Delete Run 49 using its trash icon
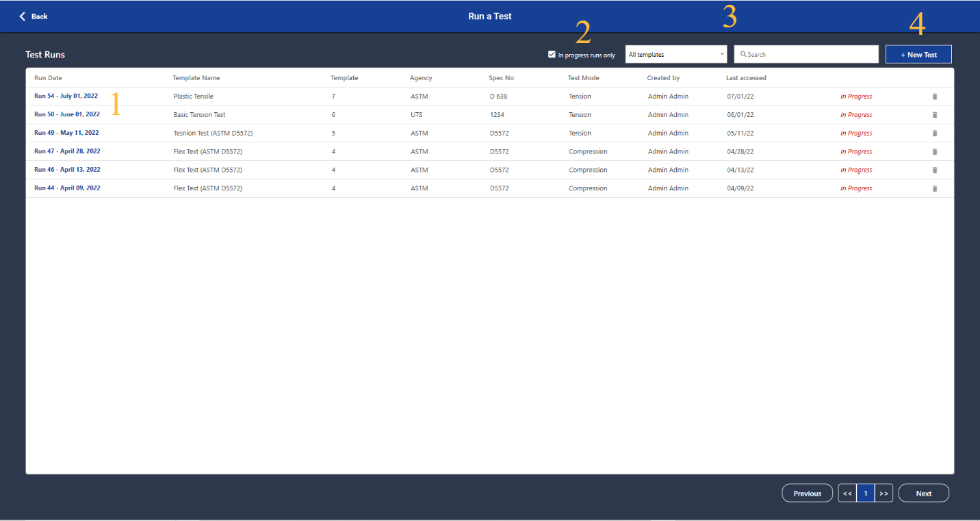 tap(935, 134)
